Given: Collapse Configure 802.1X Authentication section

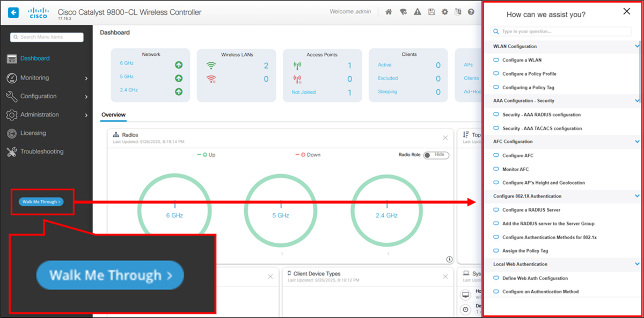Looking at the screenshot, I should 637,196.
